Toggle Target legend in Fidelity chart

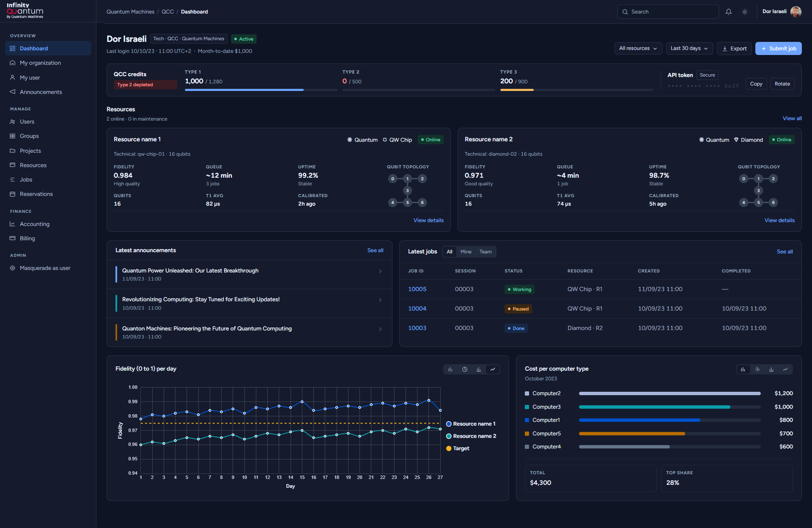[458, 448]
